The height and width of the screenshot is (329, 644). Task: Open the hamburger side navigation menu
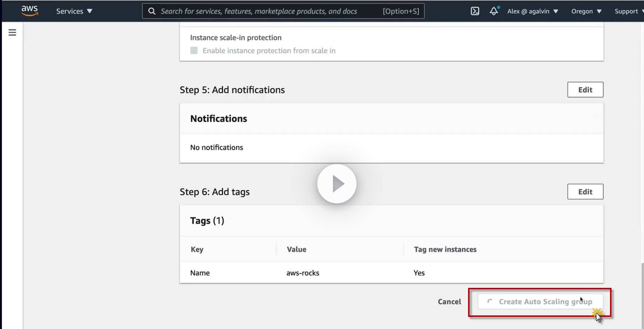(12, 32)
